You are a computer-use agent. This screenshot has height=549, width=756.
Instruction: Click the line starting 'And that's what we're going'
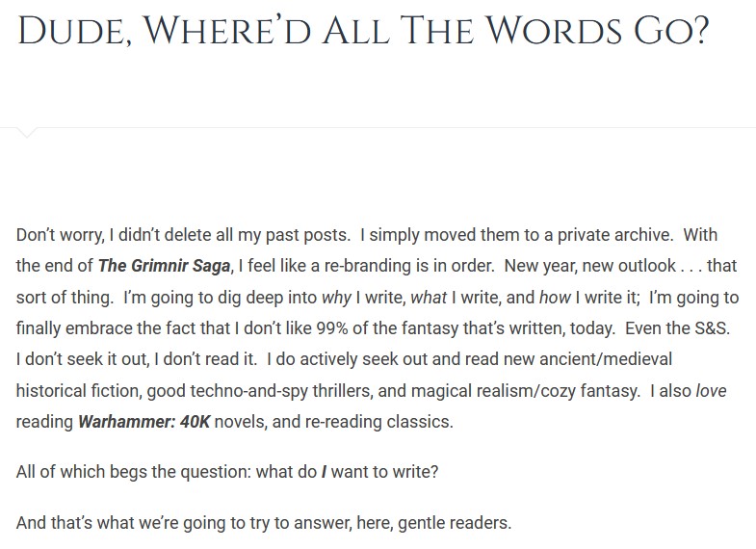pyautogui.click(x=264, y=523)
